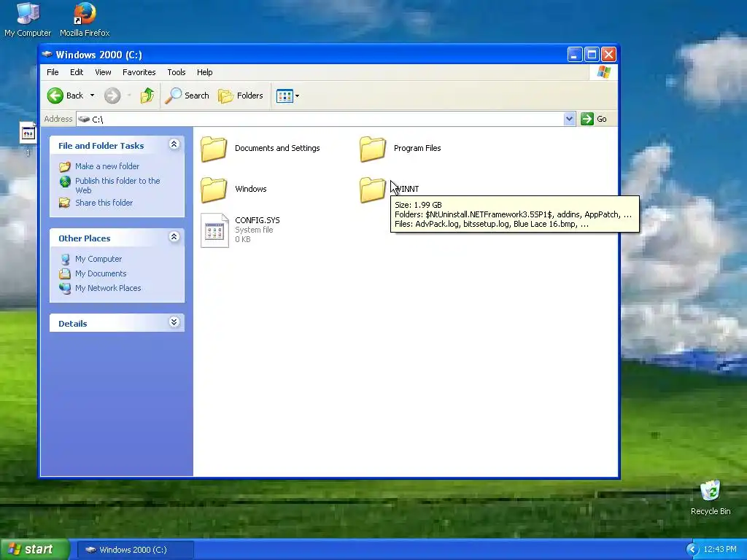Click the Documents and Settings folder name
Viewport: 747px width, 560px height.
point(277,148)
